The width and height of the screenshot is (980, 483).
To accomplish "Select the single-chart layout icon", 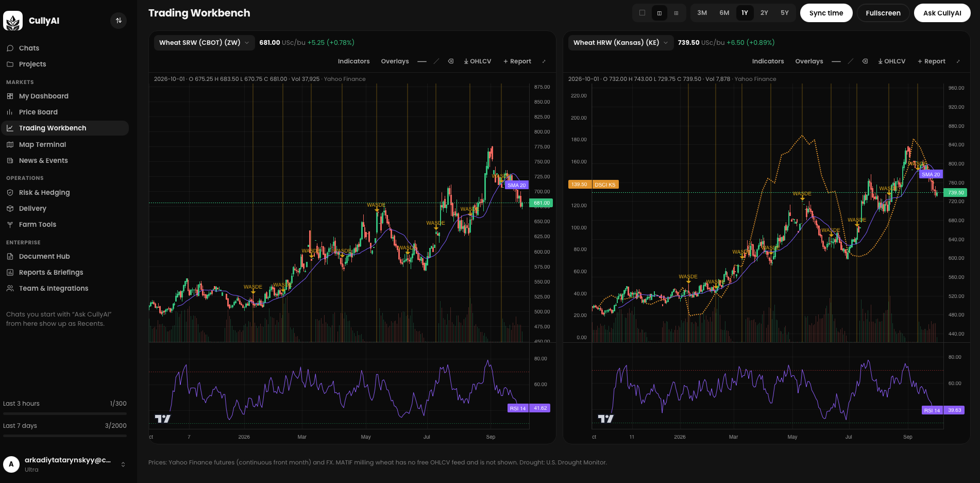I will point(642,13).
